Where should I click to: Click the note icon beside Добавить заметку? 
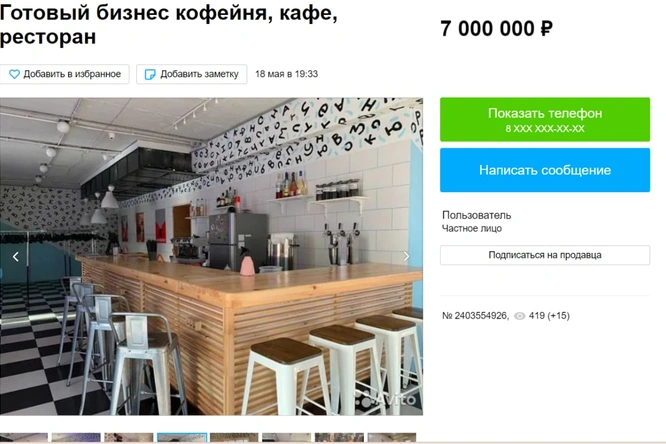pyautogui.click(x=150, y=74)
